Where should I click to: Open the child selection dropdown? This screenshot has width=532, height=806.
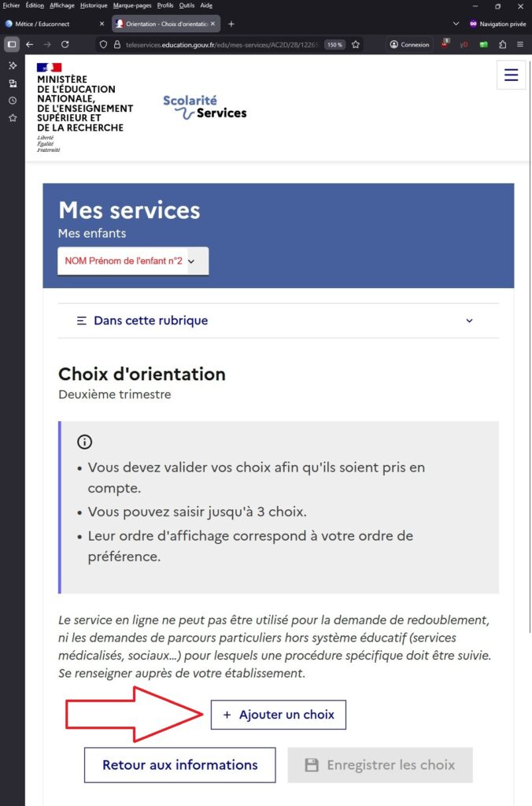[133, 261]
